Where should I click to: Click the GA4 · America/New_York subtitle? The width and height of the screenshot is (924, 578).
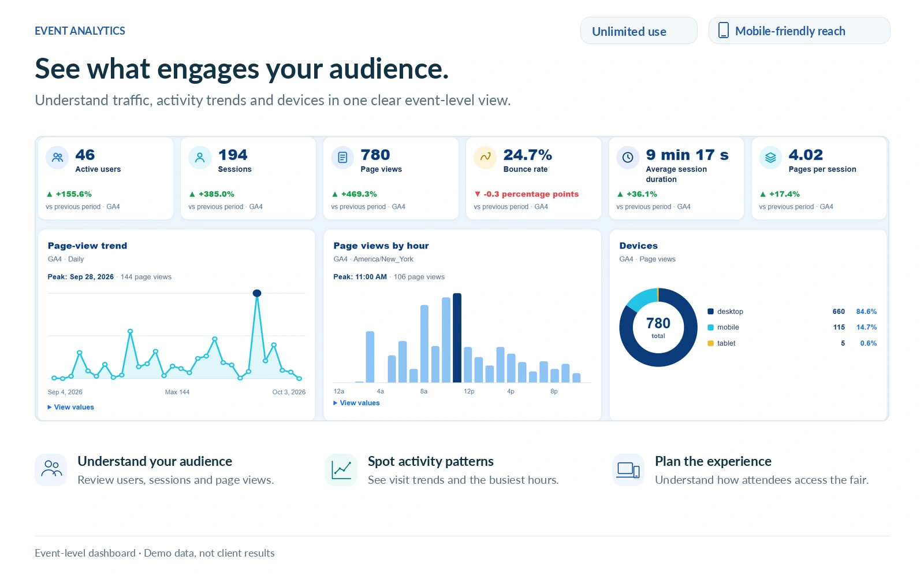pyautogui.click(x=373, y=259)
